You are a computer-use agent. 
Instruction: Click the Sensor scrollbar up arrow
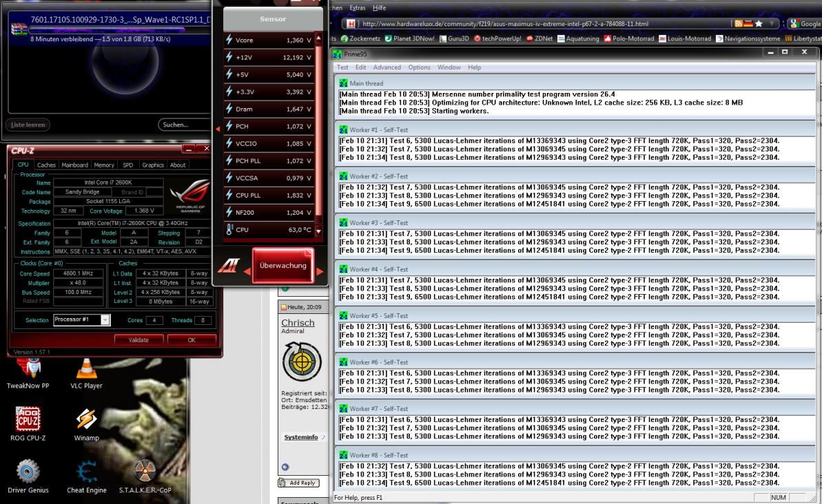click(x=318, y=38)
